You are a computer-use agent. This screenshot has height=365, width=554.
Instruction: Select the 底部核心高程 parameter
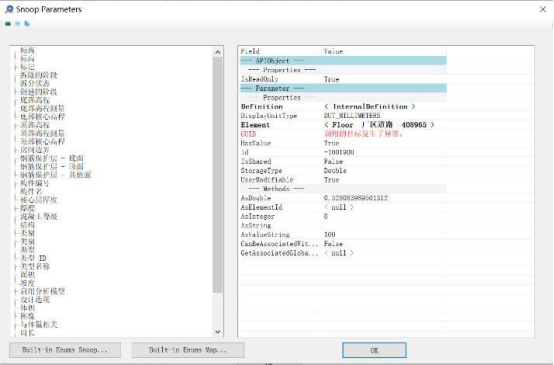pyautogui.click(x=42, y=117)
